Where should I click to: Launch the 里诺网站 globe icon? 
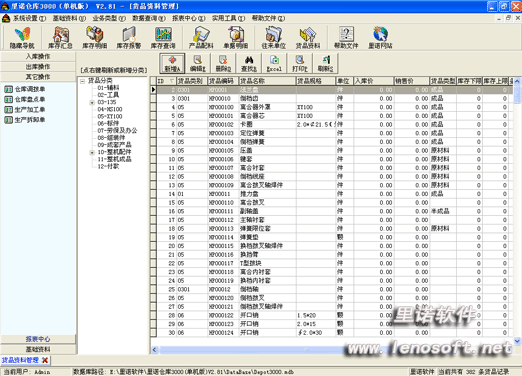point(380,38)
